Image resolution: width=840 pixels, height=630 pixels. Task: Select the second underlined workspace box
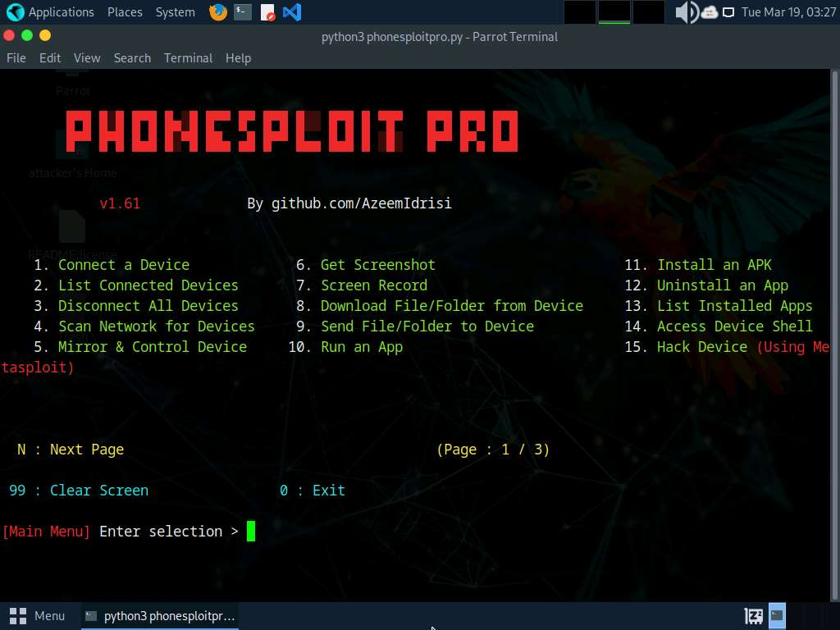pos(614,11)
